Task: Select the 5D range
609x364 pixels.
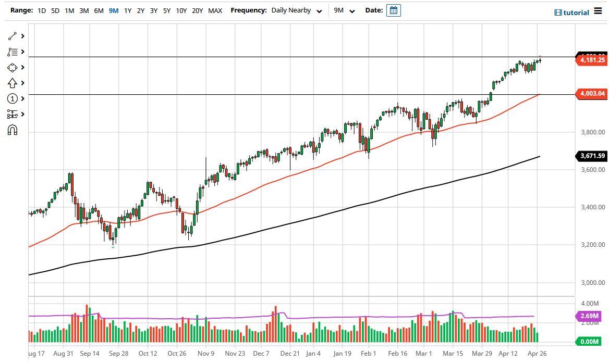Action: [55, 10]
